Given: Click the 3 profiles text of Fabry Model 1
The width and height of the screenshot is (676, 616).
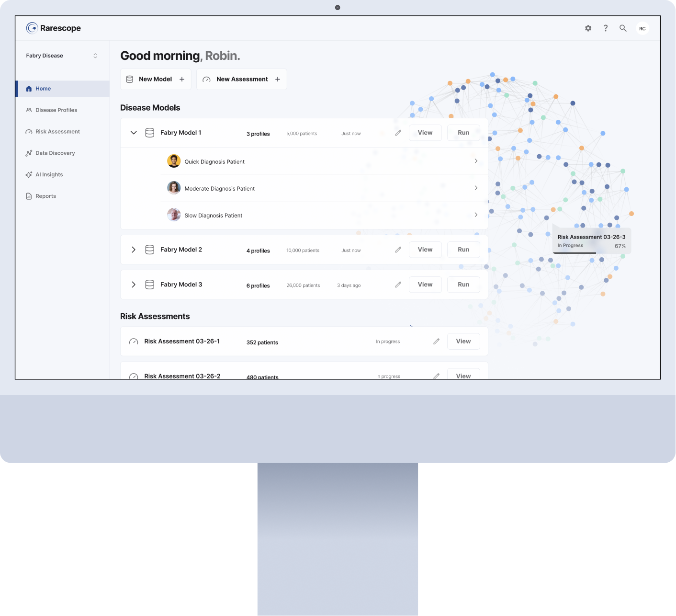Looking at the screenshot, I should pos(258,134).
